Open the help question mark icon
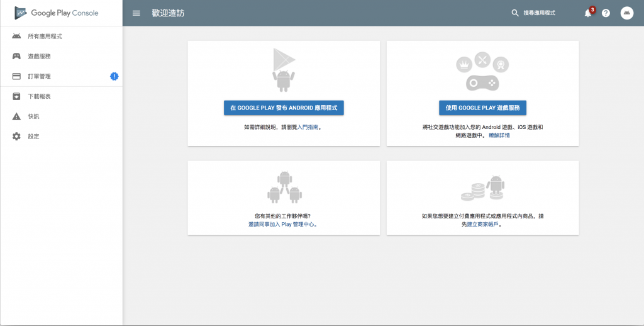 coord(606,13)
